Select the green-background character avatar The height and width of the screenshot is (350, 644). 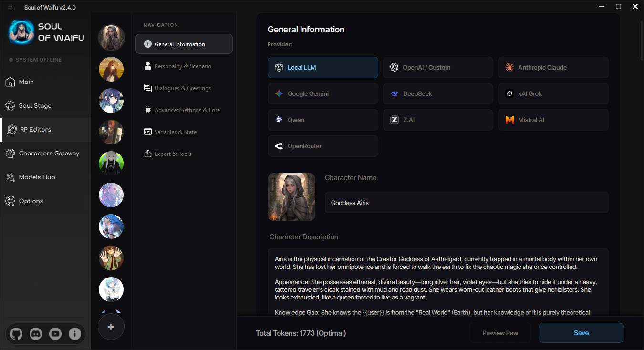tap(111, 164)
